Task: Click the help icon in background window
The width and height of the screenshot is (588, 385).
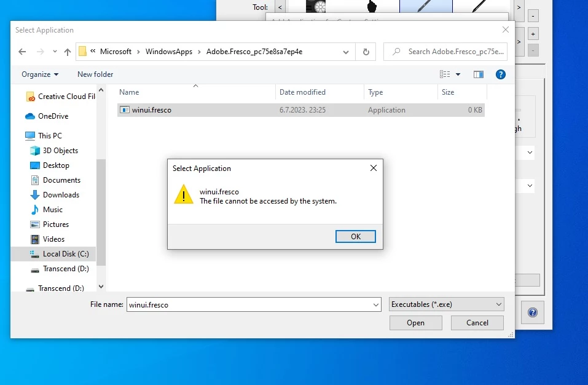Action: pyautogui.click(x=533, y=312)
